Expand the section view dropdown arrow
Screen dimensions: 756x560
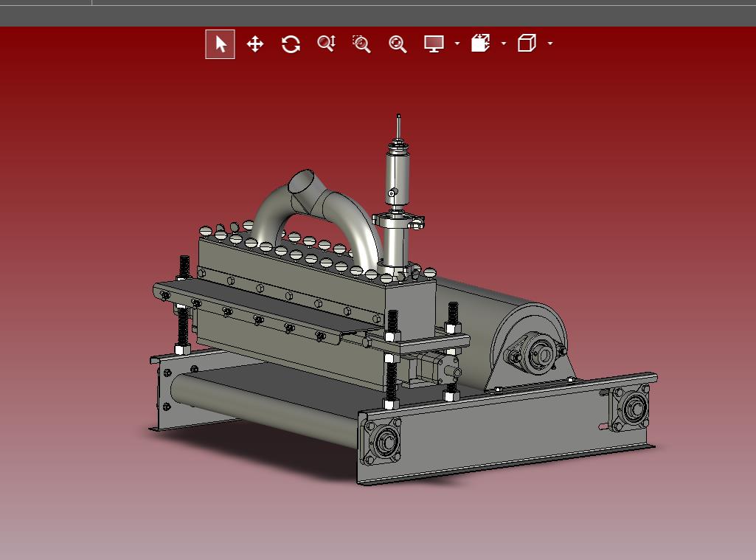pyautogui.click(x=504, y=44)
